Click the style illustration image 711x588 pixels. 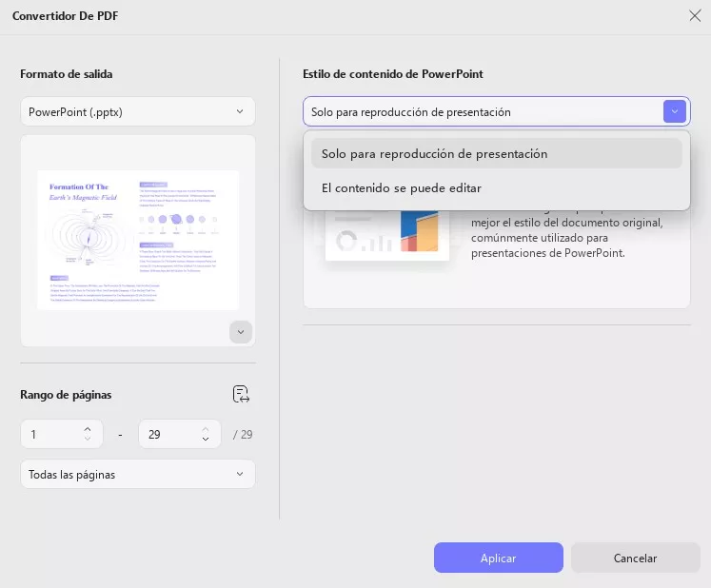click(x=387, y=235)
